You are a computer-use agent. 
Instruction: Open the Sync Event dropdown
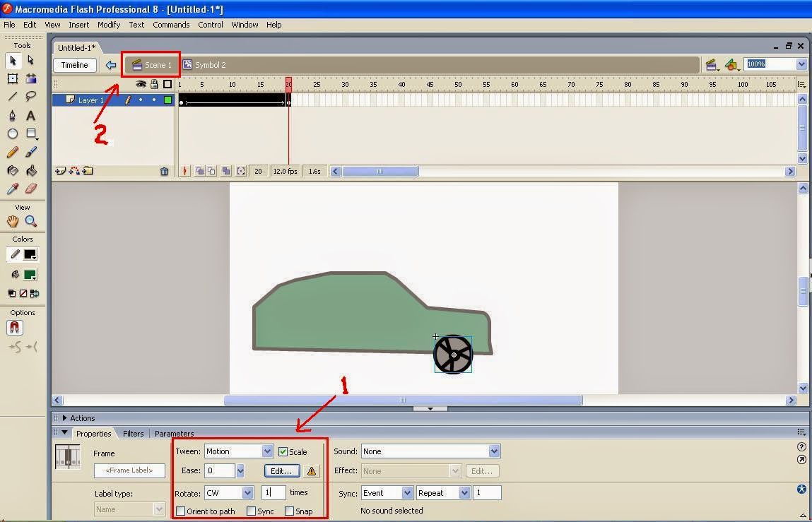408,493
